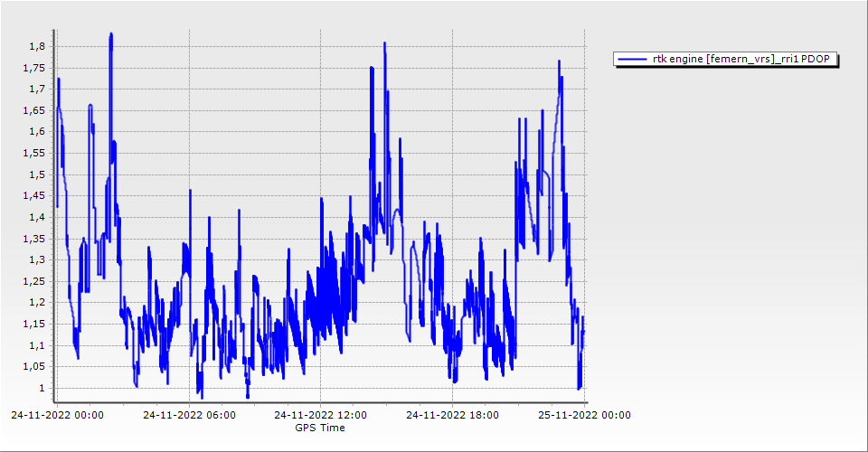Click the 1,45 y-axis tick label
Image resolution: width=868 pixels, height=452 pixels.
coord(34,196)
